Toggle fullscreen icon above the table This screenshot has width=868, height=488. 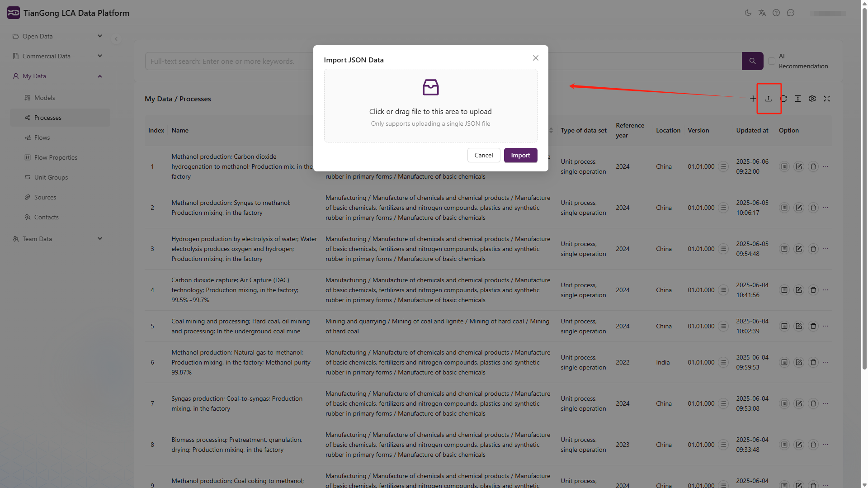827,99
